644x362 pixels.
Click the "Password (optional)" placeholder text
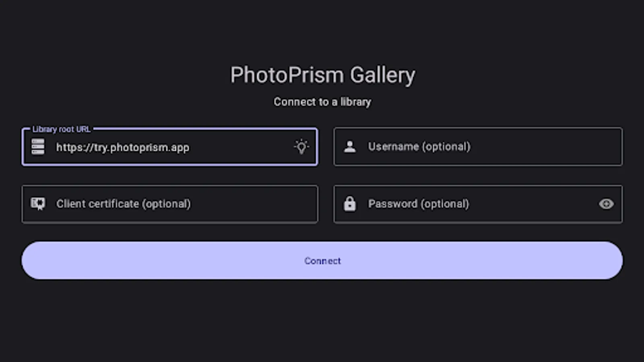[419, 204]
